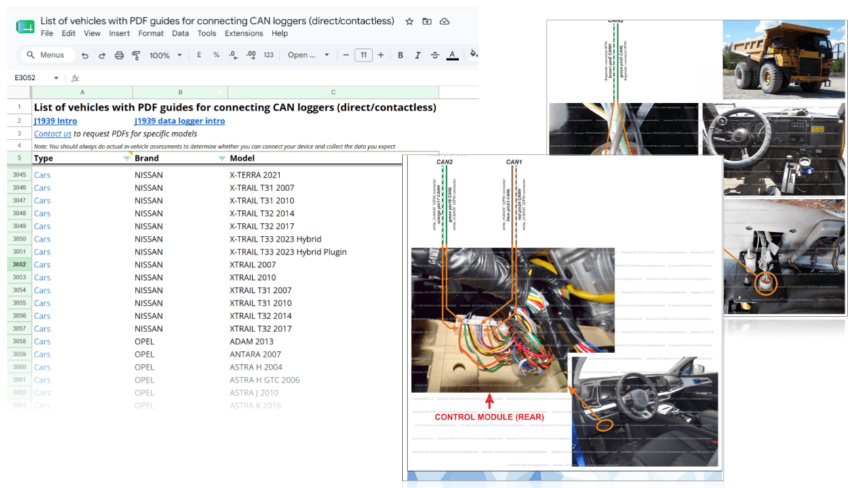Select column B header

(x=180, y=92)
